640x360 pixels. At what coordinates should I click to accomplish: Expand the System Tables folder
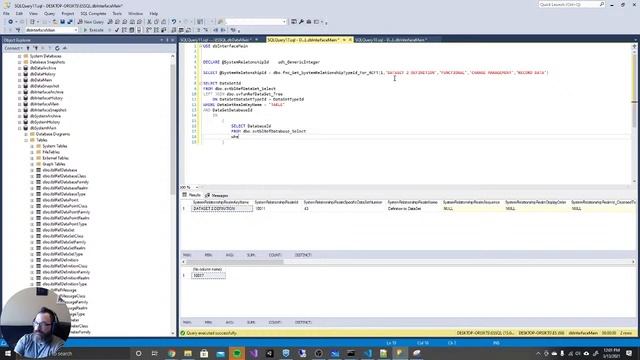(32, 146)
